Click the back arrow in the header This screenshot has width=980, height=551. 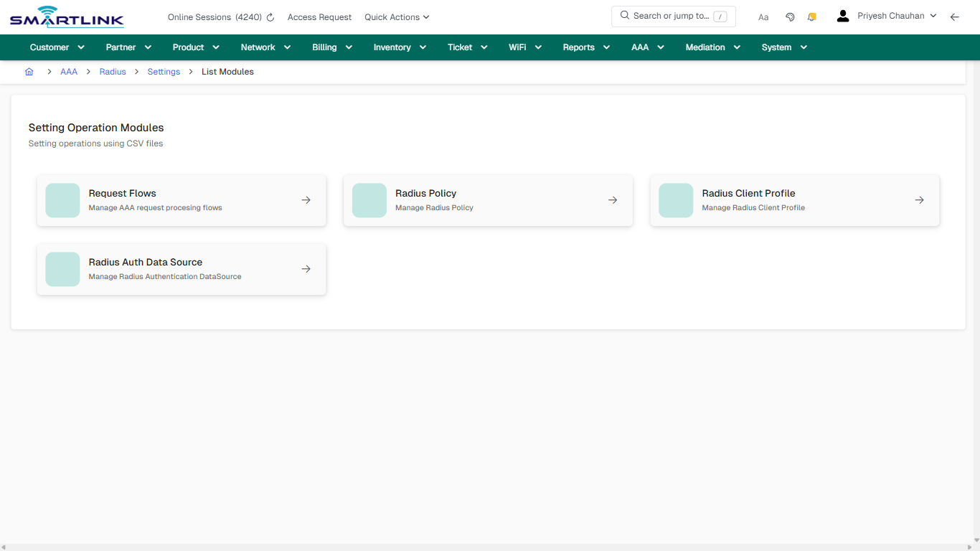[955, 17]
